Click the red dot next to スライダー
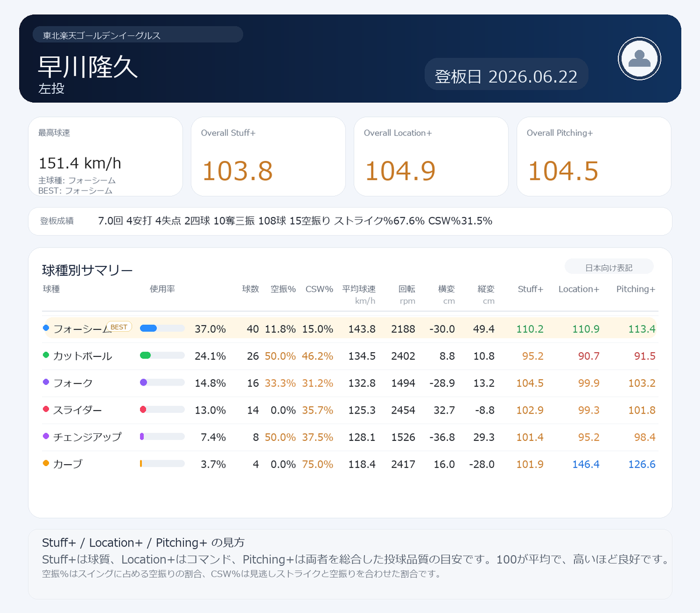Screen dimensions: 700x613 46,409
